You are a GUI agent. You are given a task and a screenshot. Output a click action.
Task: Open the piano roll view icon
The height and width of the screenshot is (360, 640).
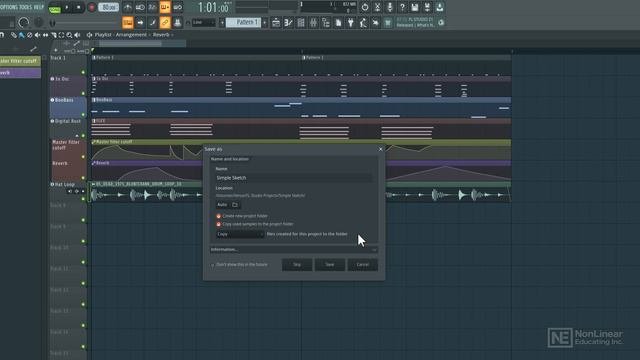pyautogui.click(x=288, y=23)
